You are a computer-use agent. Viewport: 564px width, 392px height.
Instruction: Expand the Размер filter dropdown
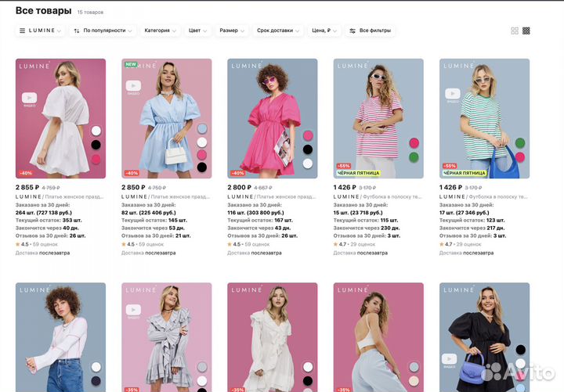[x=232, y=31]
